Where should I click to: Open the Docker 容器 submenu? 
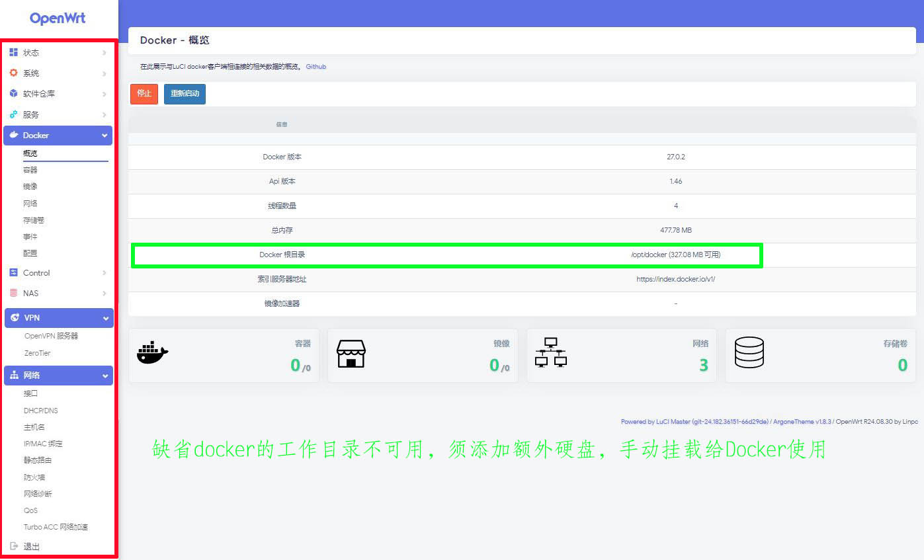click(x=30, y=170)
